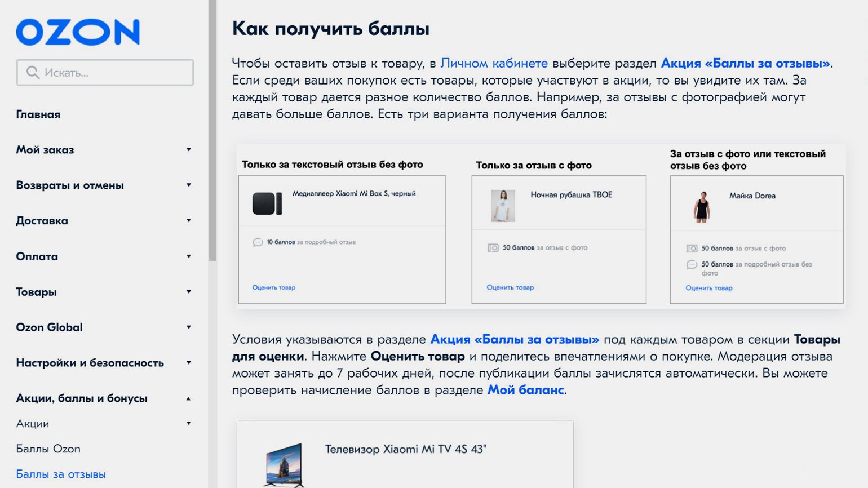The height and width of the screenshot is (488, 868).
Task: Click Медиаплеер Xiaomi Mi Box S name
Action: coord(354,193)
